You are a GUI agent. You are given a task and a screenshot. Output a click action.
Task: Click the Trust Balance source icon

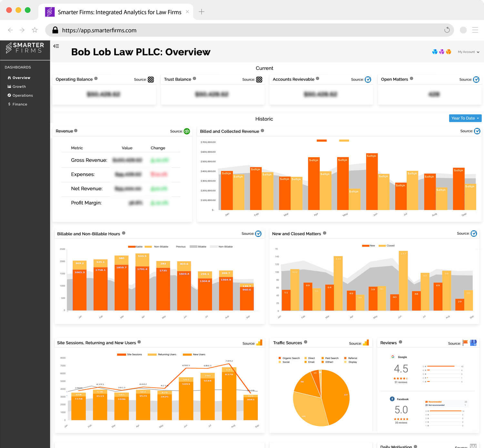[259, 79]
